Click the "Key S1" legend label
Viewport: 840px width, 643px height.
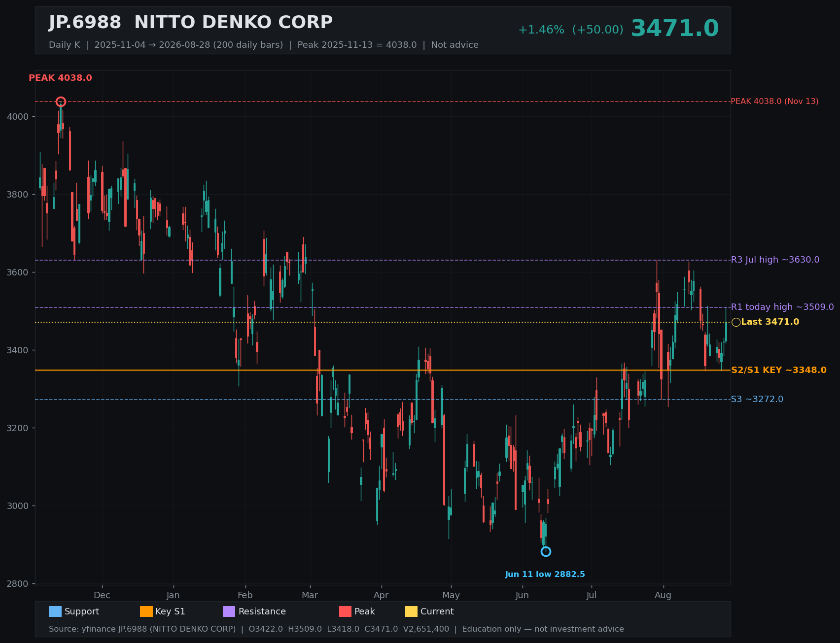[170, 611]
